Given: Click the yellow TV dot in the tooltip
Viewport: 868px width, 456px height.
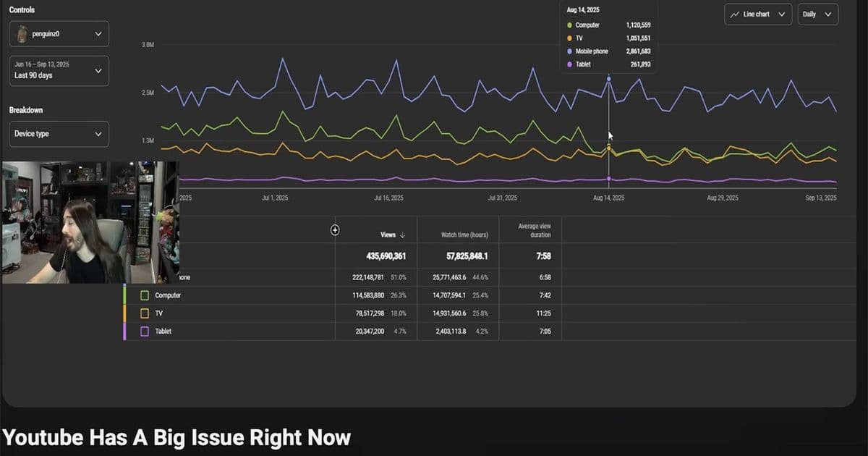Looking at the screenshot, I should (x=571, y=38).
